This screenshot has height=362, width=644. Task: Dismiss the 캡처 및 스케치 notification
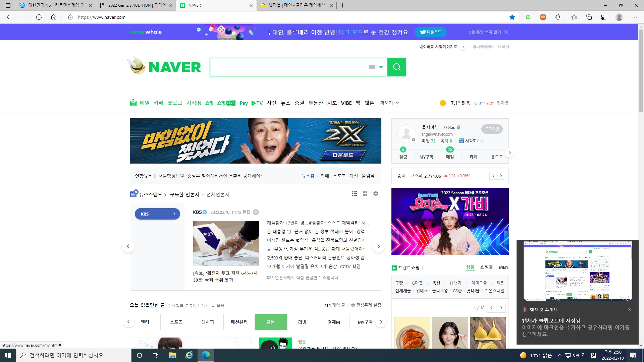[x=629, y=309]
